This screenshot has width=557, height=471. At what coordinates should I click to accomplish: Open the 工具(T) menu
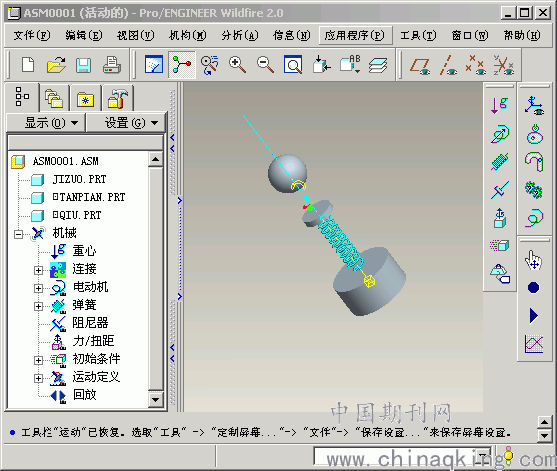click(x=418, y=35)
